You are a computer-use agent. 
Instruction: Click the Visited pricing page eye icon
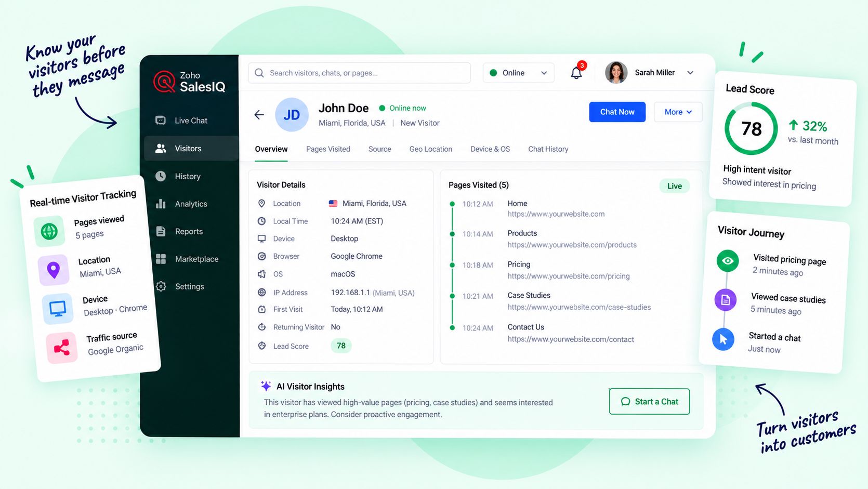click(728, 261)
